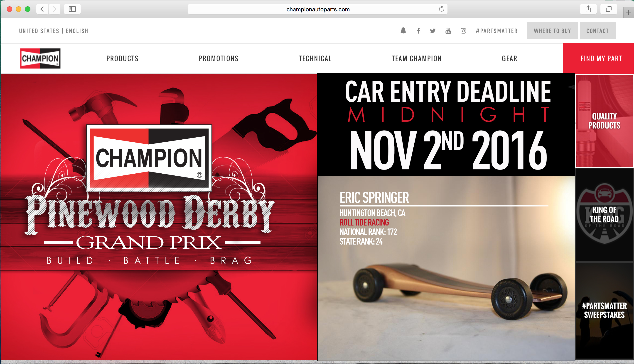
Task: Open the Promotions navigation menu
Action: pyautogui.click(x=219, y=58)
